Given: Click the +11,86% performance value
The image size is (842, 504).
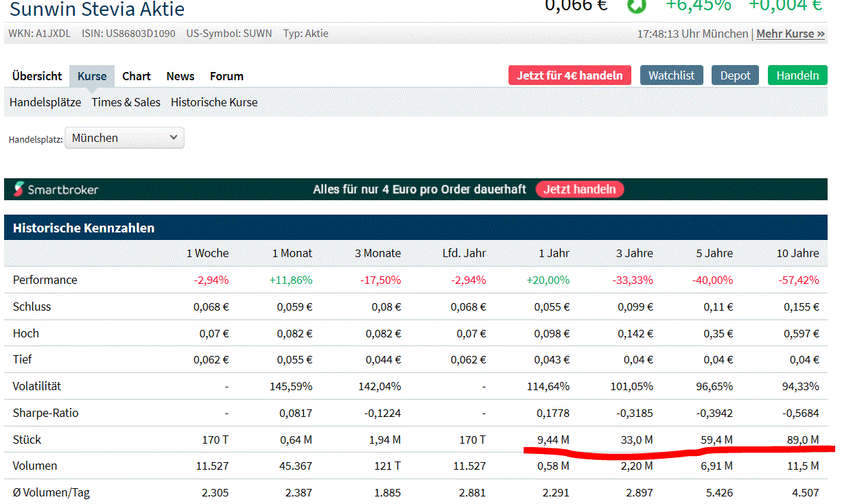Looking at the screenshot, I should click(x=291, y=280).
